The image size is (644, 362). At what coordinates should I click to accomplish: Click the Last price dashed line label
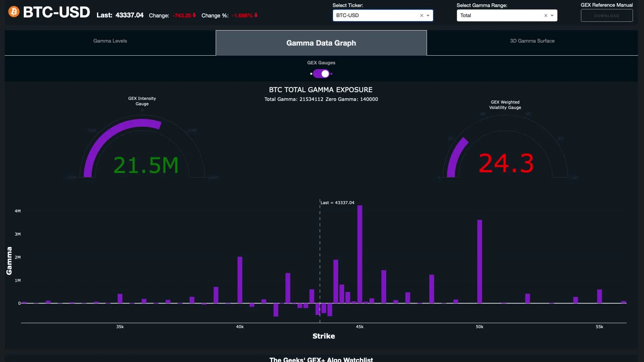(x=337, y=203)
